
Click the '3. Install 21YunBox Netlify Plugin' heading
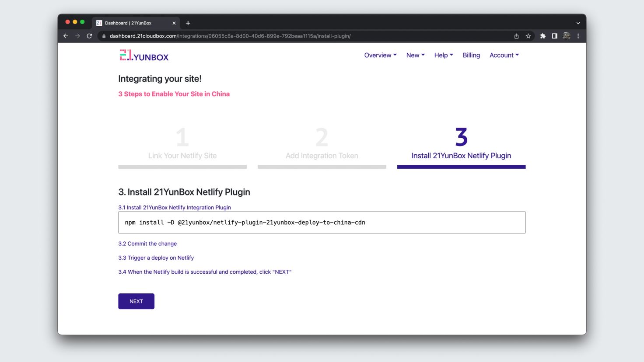[x=184, y=192]
